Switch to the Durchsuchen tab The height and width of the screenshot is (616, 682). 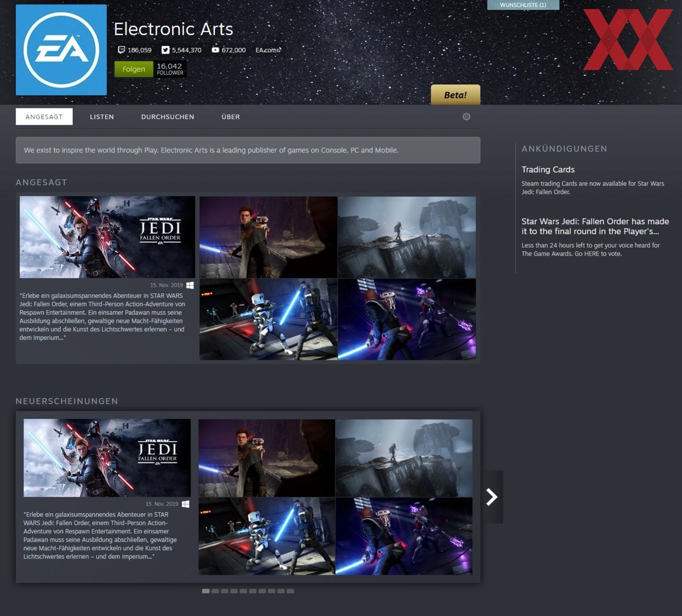167,117
